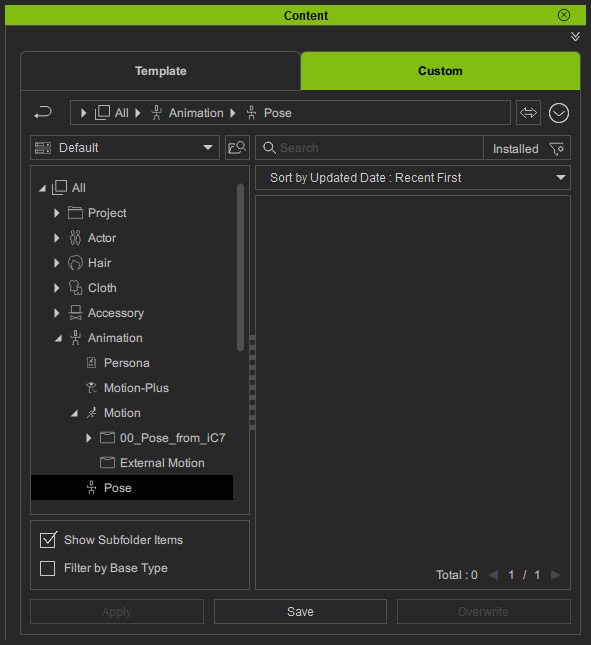Switch to the Template tab
The width and height of the screenshot is (591, 645).
[x=161, y=71]
